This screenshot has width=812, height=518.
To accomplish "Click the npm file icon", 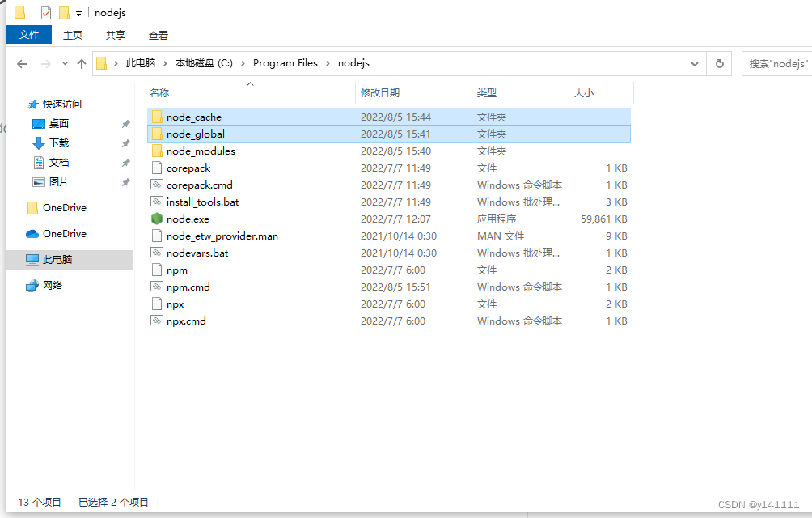I will (157, 270).
